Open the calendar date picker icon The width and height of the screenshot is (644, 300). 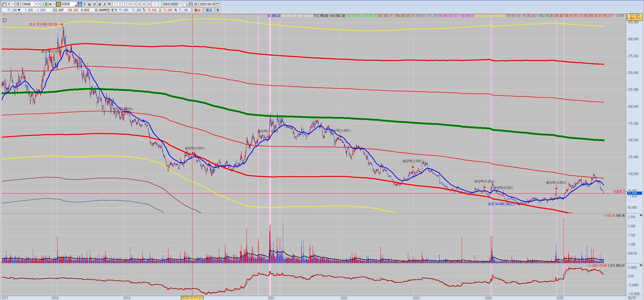click(x=218, y=4)
